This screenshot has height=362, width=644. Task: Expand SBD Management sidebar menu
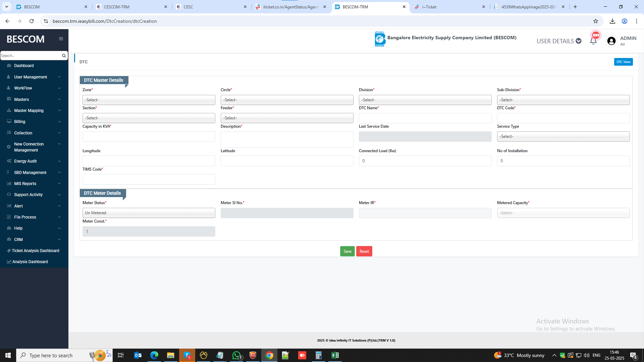(34, 173)
